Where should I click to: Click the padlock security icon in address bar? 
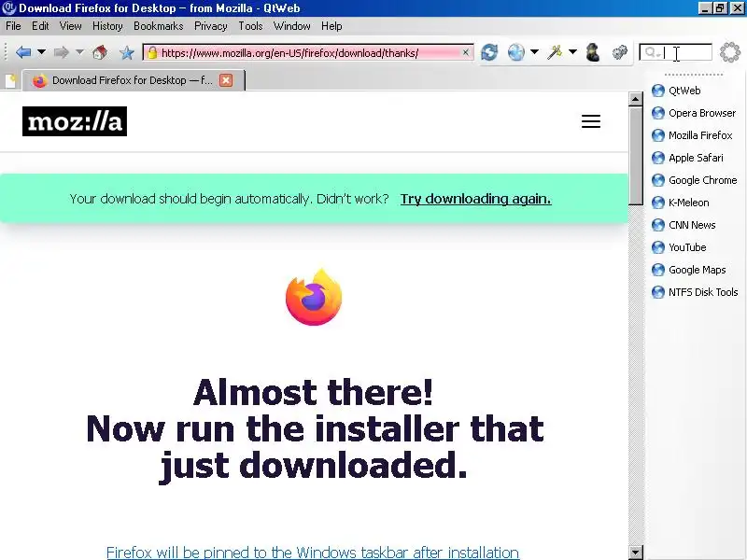click(x=152, y=52)
